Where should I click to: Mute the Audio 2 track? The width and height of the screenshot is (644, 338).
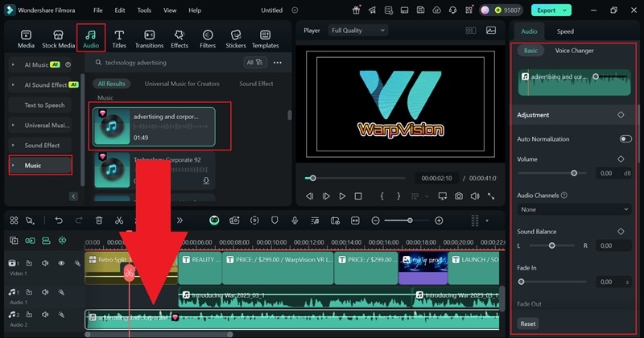(x=45, y=315)
